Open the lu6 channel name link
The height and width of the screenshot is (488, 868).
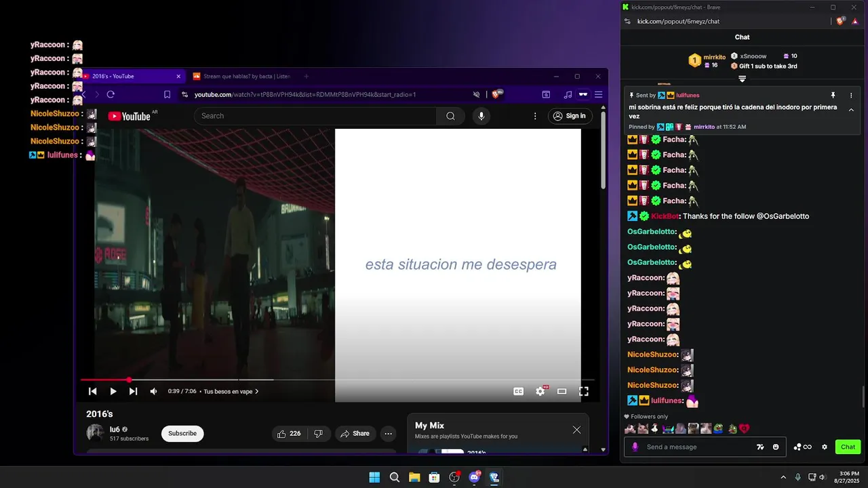tap(115, 429)
